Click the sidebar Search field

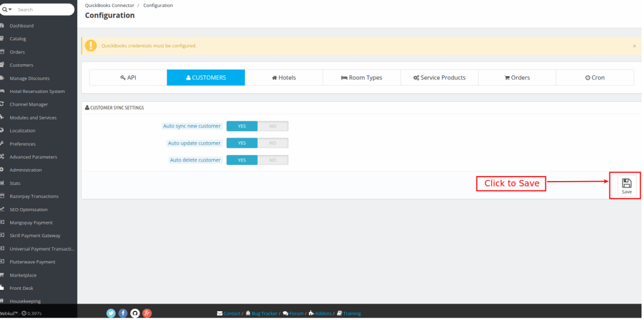(x=45, y=9)
